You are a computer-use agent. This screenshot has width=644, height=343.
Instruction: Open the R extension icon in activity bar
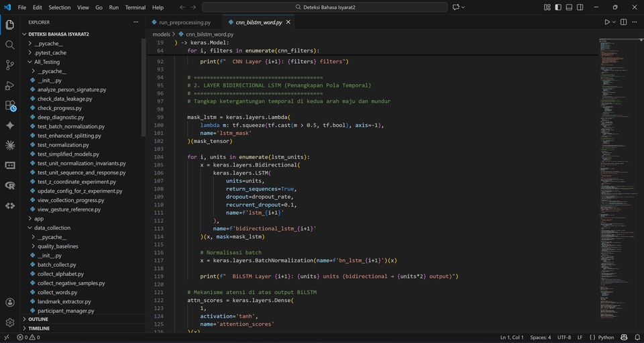coord(10,186)
